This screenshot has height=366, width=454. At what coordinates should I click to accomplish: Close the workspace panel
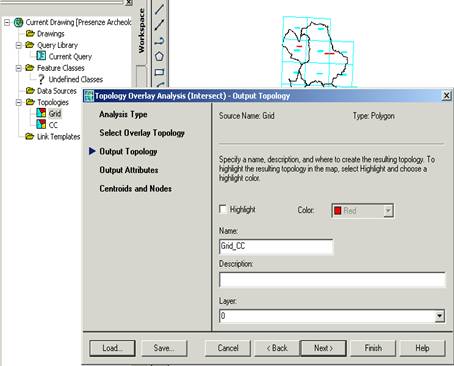[x=129, y=2]
